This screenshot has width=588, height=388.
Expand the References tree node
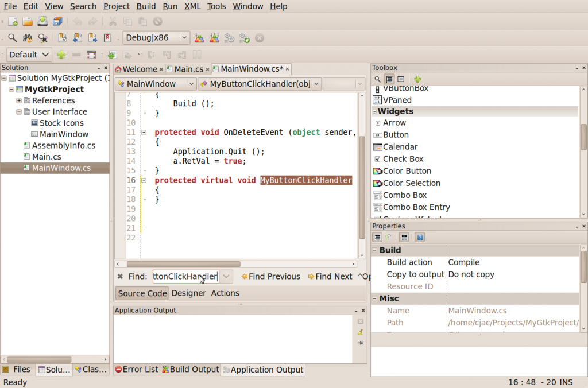pyautogui.click(x=19, y=100)
